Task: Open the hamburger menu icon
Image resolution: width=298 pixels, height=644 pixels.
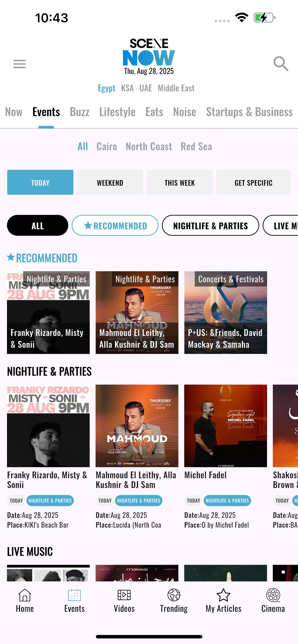Action: click(19, 64)
